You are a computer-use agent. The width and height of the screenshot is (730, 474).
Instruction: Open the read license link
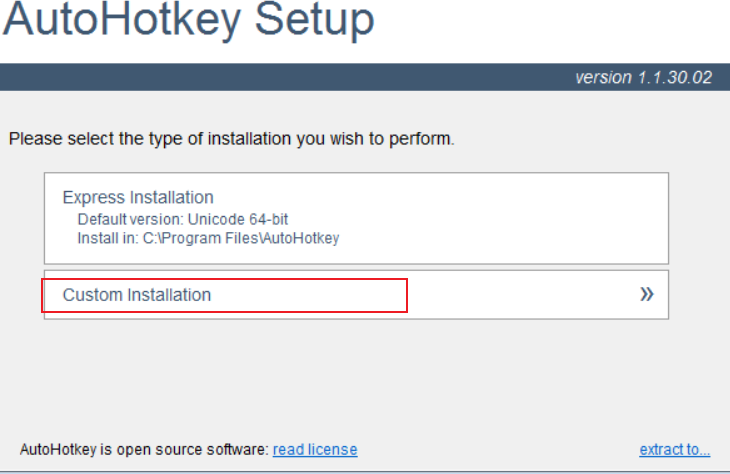[x=315, y=450]
